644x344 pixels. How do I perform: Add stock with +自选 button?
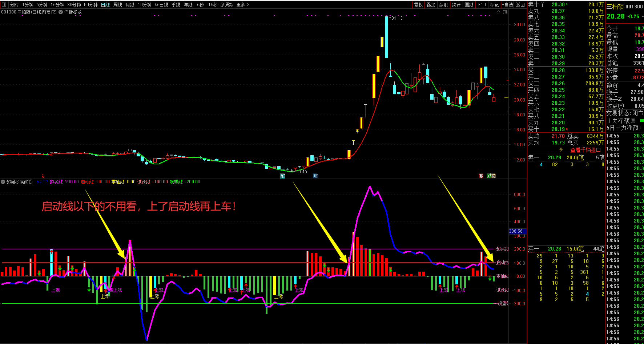click(507, 5)
